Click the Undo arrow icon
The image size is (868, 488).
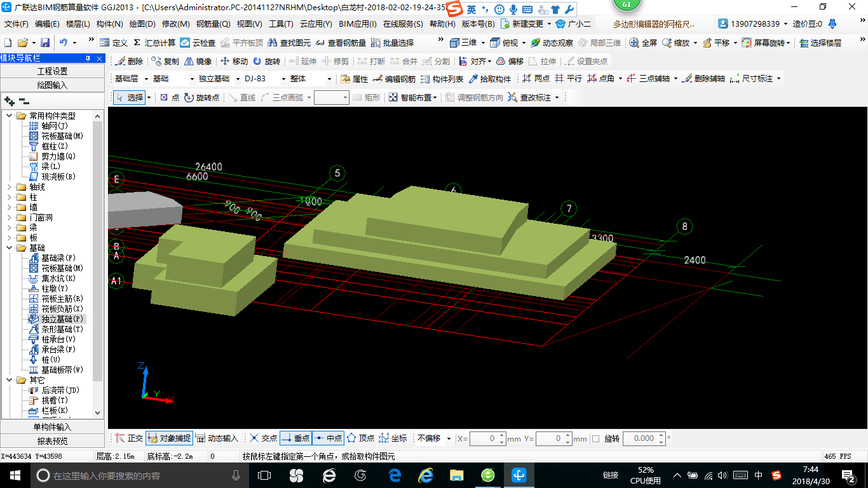(x=64, y=43)
